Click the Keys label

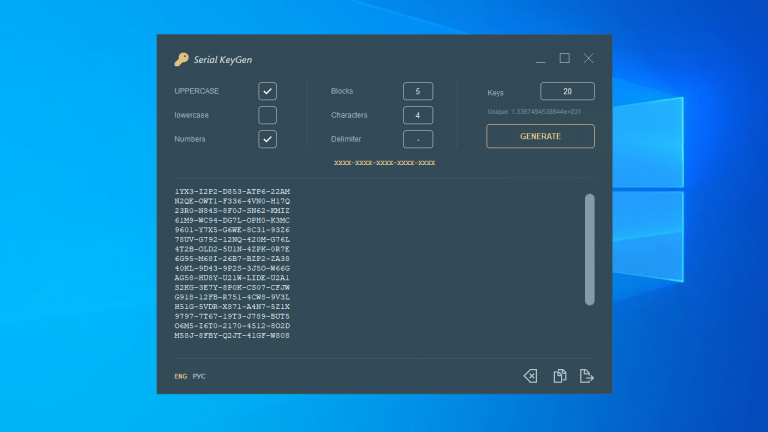coord(495,93)
